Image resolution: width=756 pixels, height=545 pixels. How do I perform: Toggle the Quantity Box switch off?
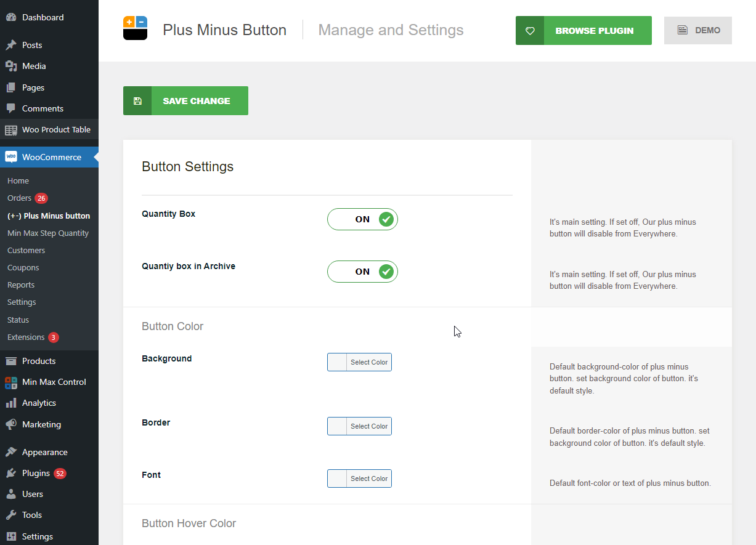pos(362,219)
